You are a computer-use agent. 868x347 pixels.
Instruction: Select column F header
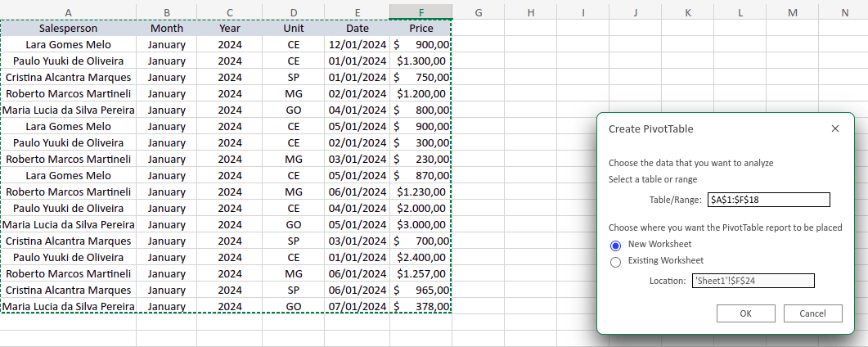421,12
